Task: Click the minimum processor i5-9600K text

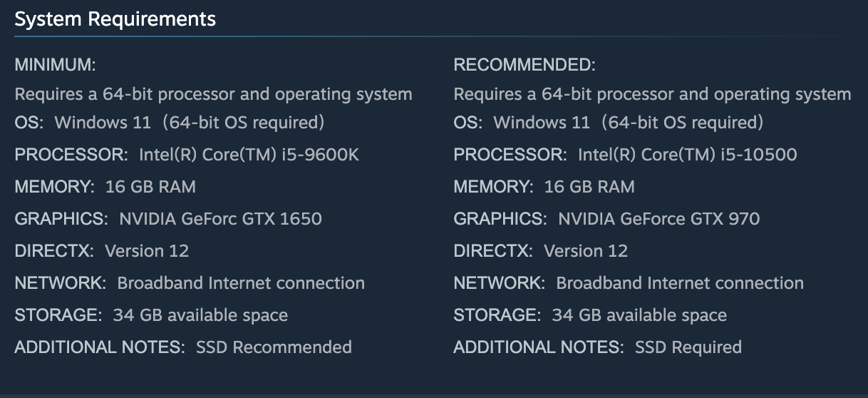Action: coord(249,155)
